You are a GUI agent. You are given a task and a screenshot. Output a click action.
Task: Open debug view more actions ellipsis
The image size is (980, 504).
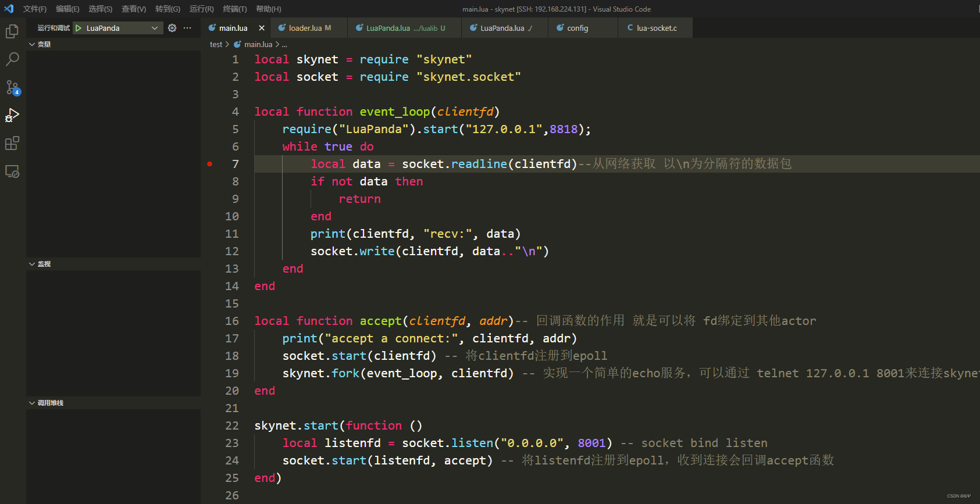[187, 28]
